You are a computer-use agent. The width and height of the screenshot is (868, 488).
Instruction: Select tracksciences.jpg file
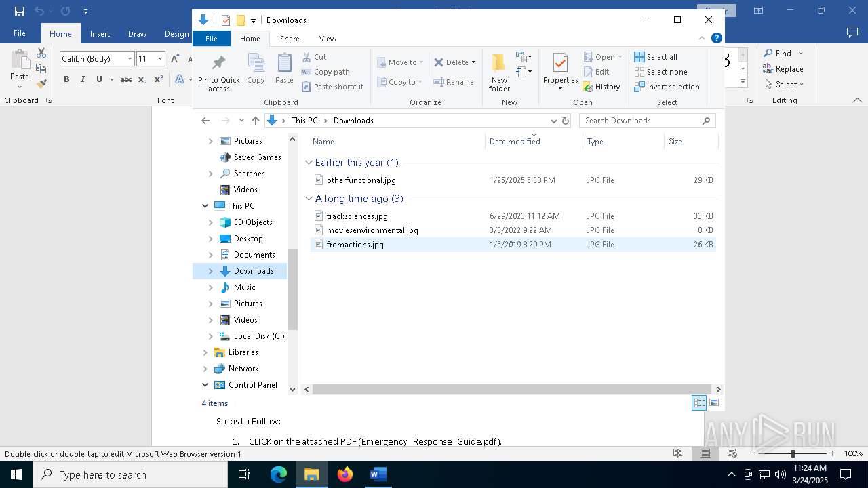(x=512, y=216)
